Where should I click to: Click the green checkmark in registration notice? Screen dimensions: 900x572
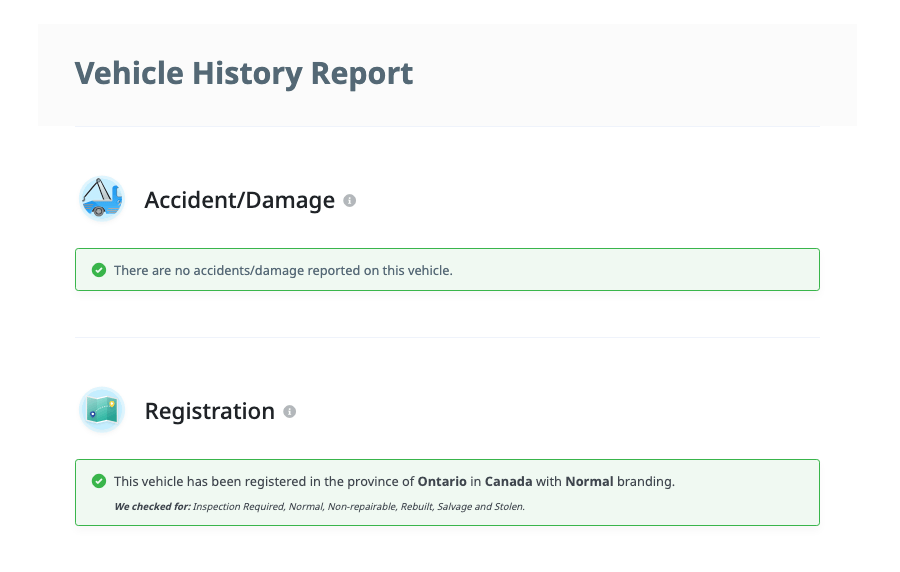coord(99,481)
